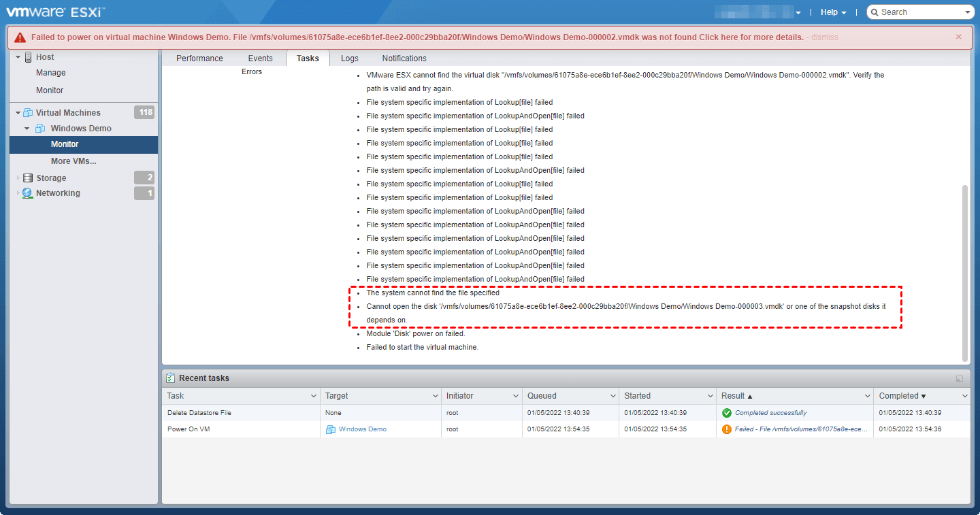Select the Tasks tab
The height and width of the screenshot is (515, 980).
pyautogui.click(x=308, y=59)
